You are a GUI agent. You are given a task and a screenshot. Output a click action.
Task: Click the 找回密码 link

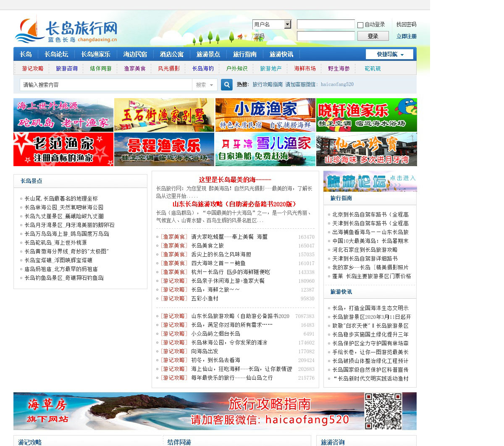tap(406, 24)
